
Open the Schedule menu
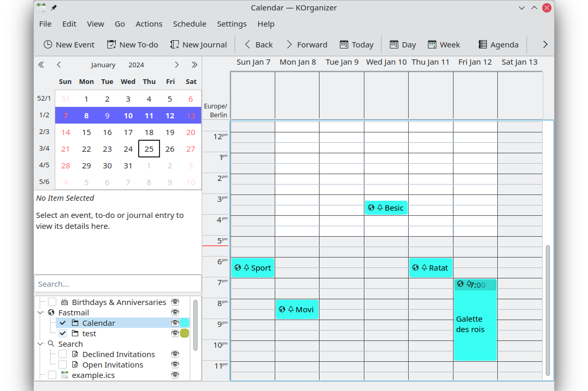[x=189, y=24]
